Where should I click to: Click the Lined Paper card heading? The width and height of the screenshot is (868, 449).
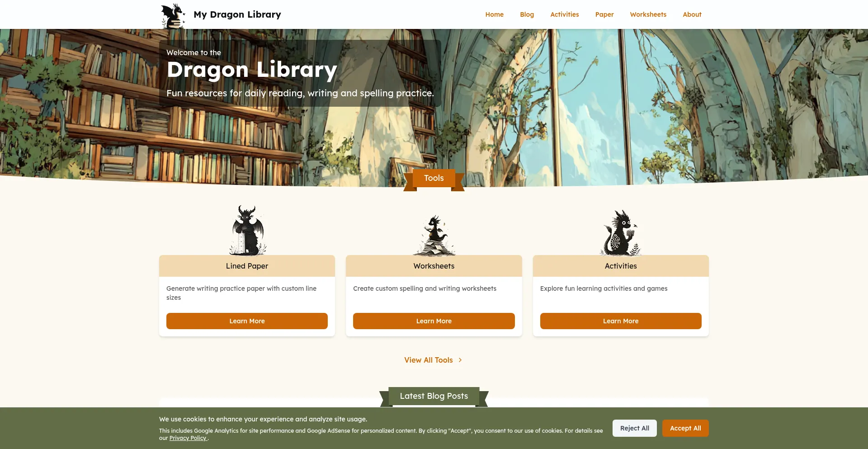tap(247, 266)
